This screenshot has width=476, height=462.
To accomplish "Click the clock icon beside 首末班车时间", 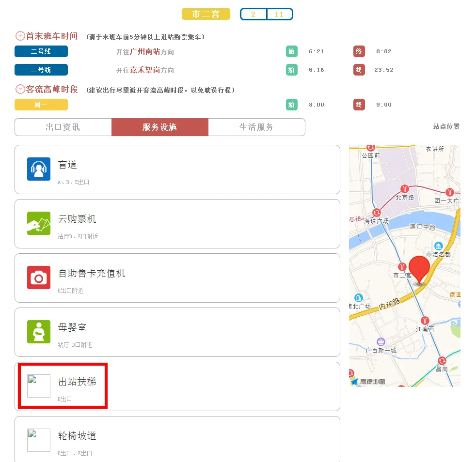I will pos(19,35).
